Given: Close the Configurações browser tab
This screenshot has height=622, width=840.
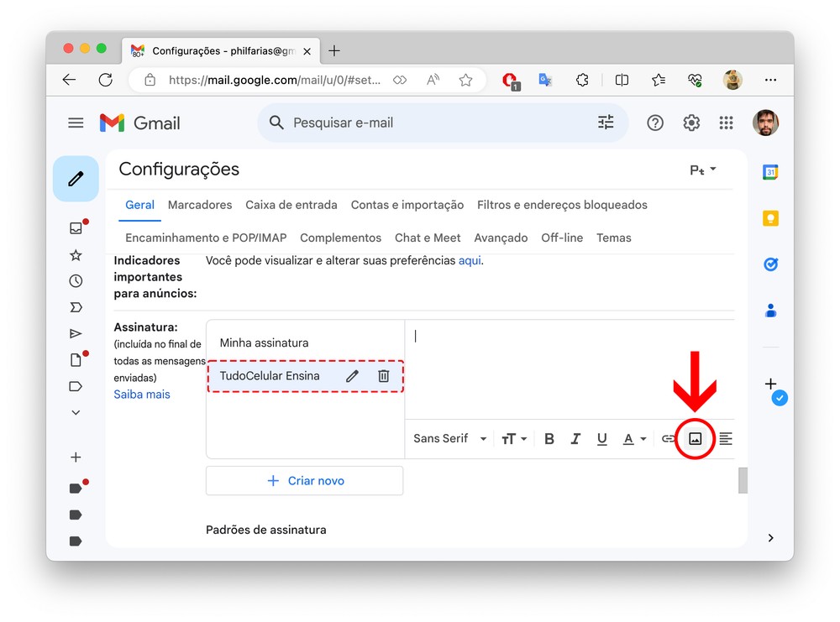Looking at the screenshot, I should 307,51.
